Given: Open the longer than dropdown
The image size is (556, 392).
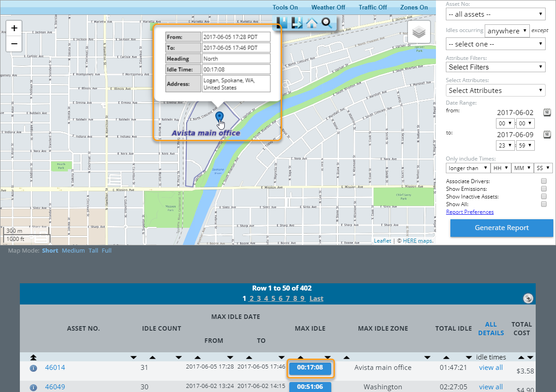Looking at the screenshot, I should pos(468,168).
